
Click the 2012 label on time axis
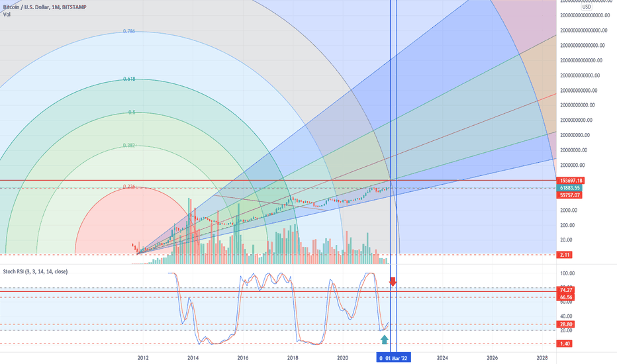coord(143,358)
